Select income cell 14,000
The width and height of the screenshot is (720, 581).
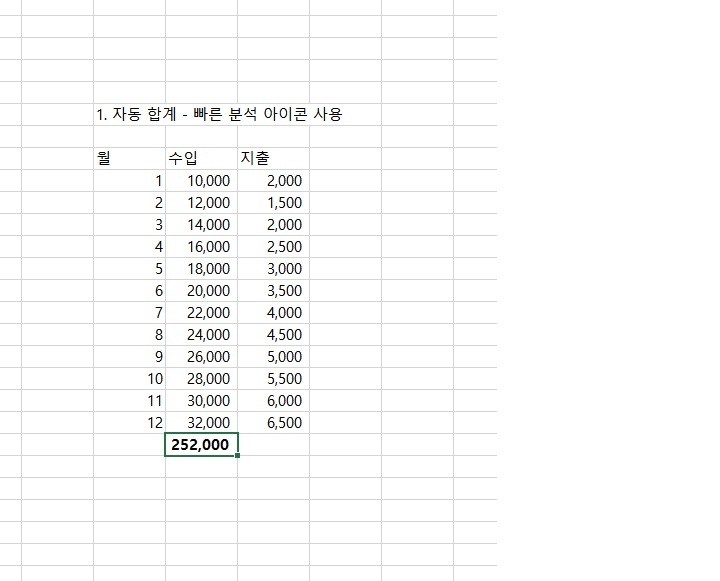point(201,225)
